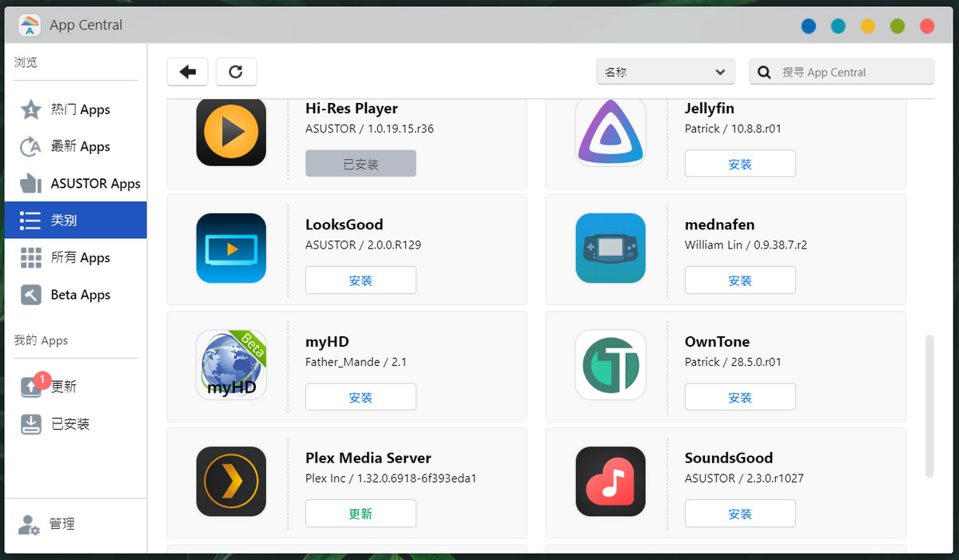Click the Plex Inc version text
Screen dimensions: 959x560
click(391, 479)
